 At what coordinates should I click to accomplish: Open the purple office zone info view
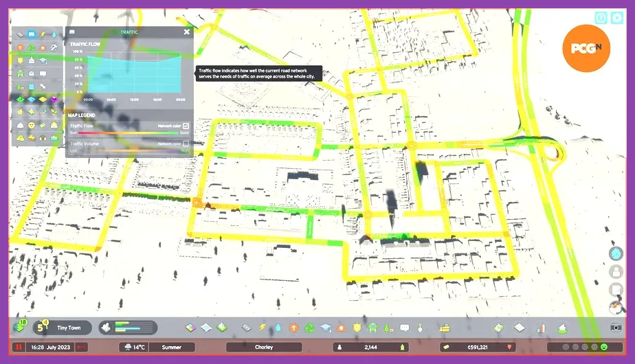(54, 99)
